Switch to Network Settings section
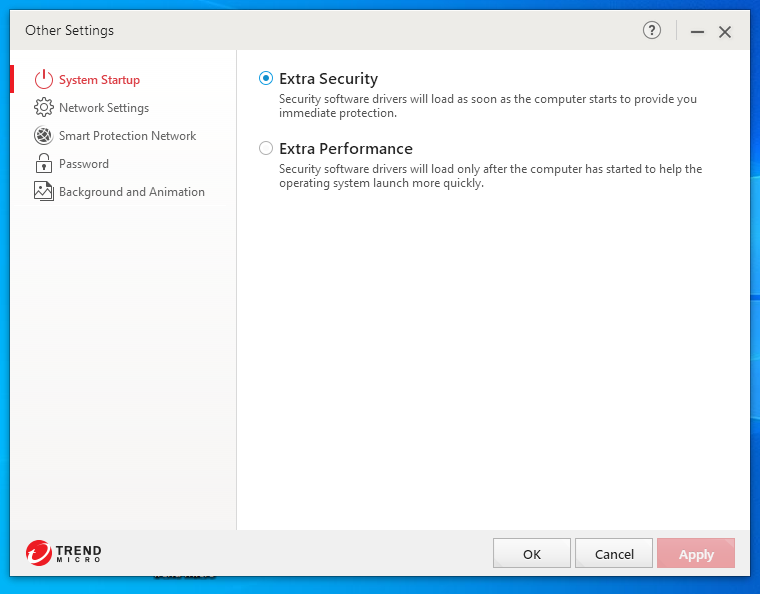Screen dimensions: 760x594 (x=104, y=108)
